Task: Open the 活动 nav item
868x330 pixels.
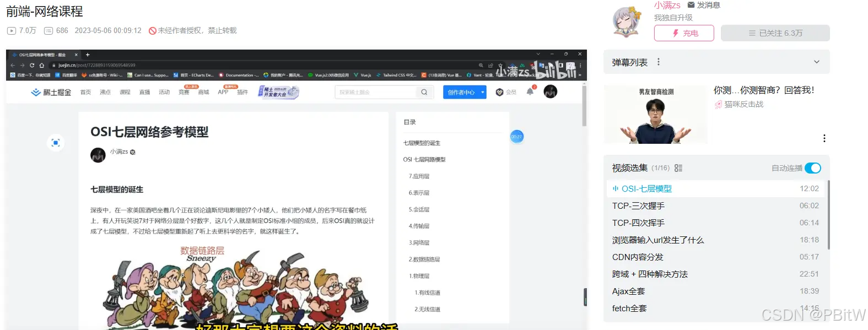Action: 164,92
